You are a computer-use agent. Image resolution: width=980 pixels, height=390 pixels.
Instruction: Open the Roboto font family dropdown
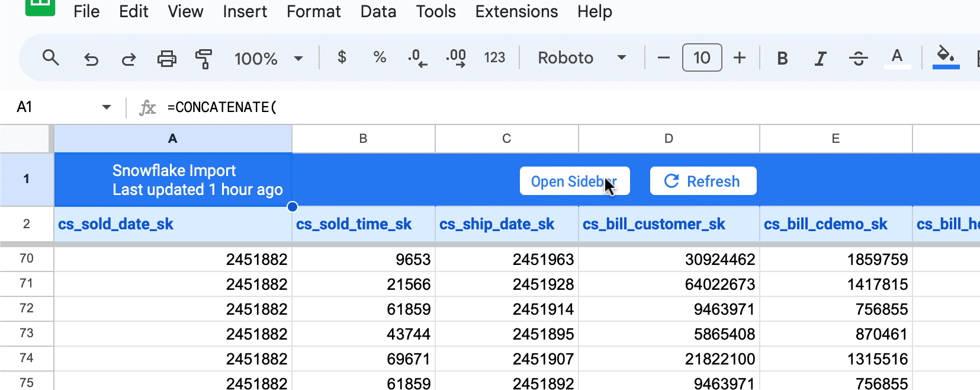click(581, 57)
